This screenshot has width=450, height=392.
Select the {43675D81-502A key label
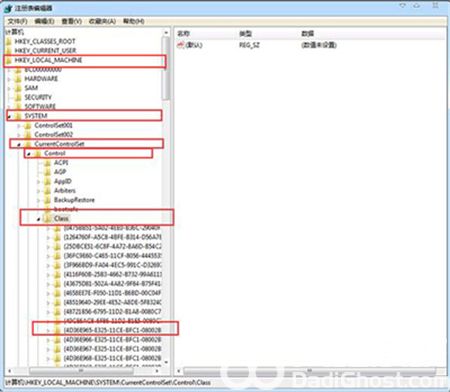[x=113, y=284]
